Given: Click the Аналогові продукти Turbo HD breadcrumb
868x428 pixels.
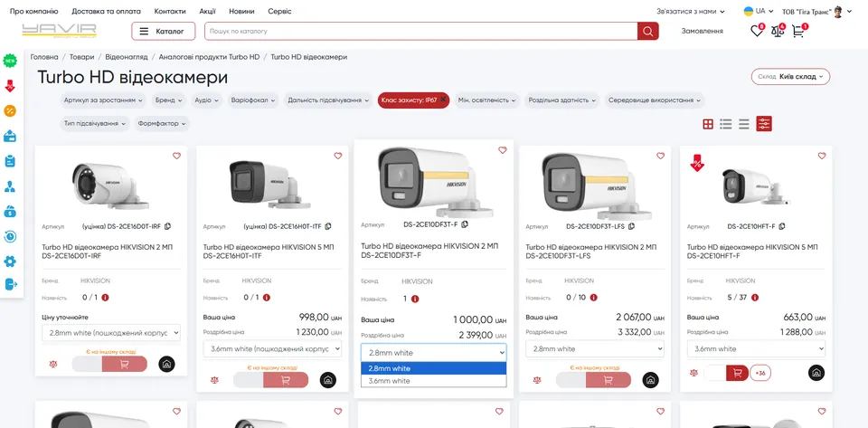Looking at the screenshot, I should [209, 57].
